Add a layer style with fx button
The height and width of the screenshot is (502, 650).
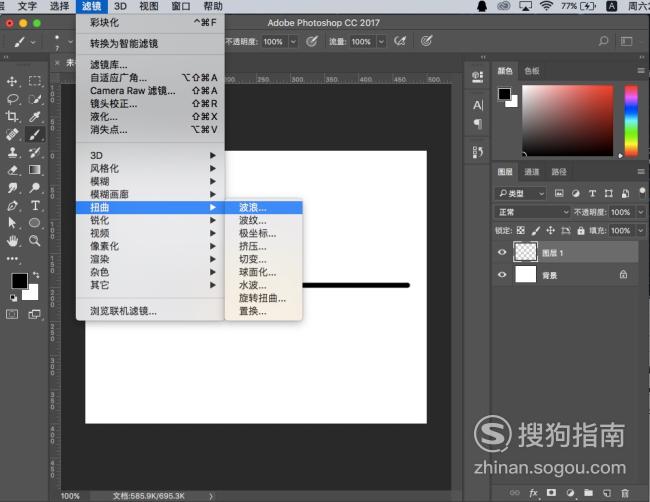coord(534,493)
